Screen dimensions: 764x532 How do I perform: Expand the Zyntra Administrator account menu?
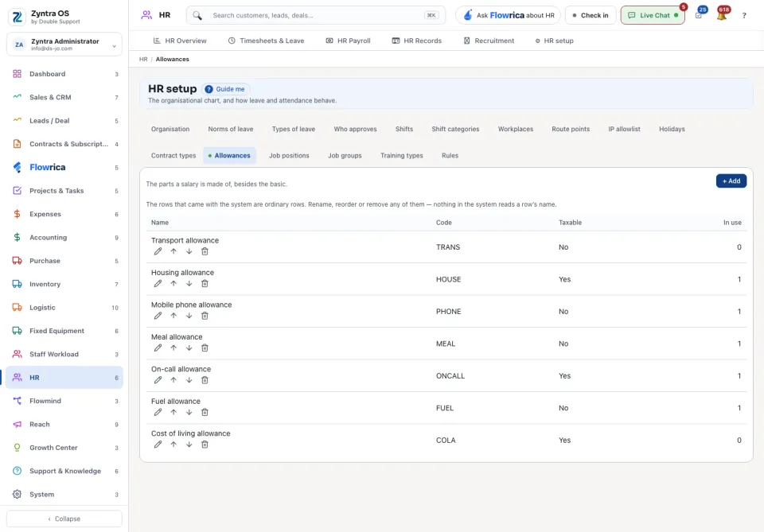tap(64, 45)
